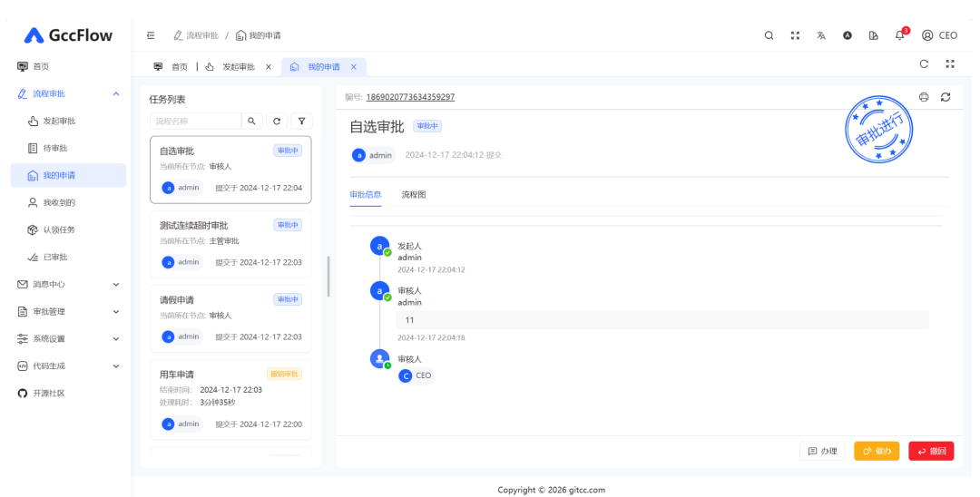980x497 pixels.
Task: Refresh the approval detail panel
Action: click(946, 97)
